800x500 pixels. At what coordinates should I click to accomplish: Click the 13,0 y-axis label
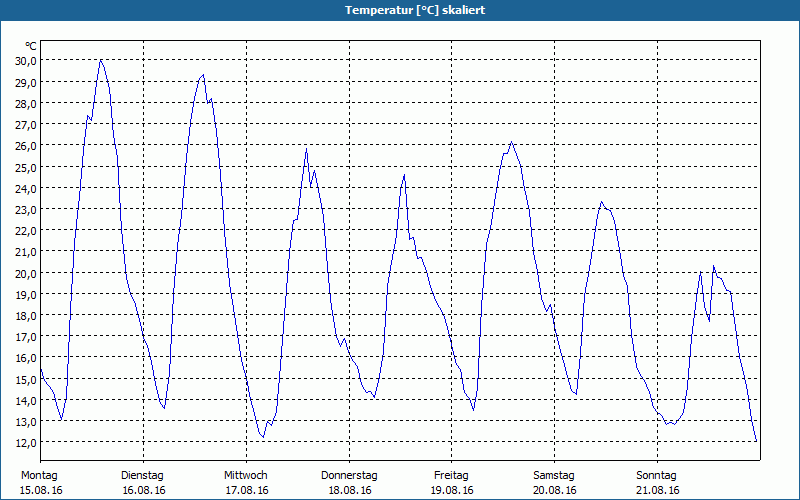pyautogui.click(x=26, y=422)
